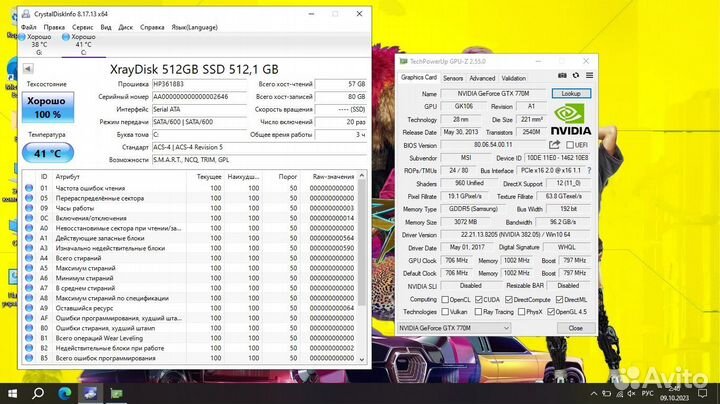Image resolution: width=720 pixels, height=404 pixels.
Task: Open the Правка menu
Action: pos(54,27)
